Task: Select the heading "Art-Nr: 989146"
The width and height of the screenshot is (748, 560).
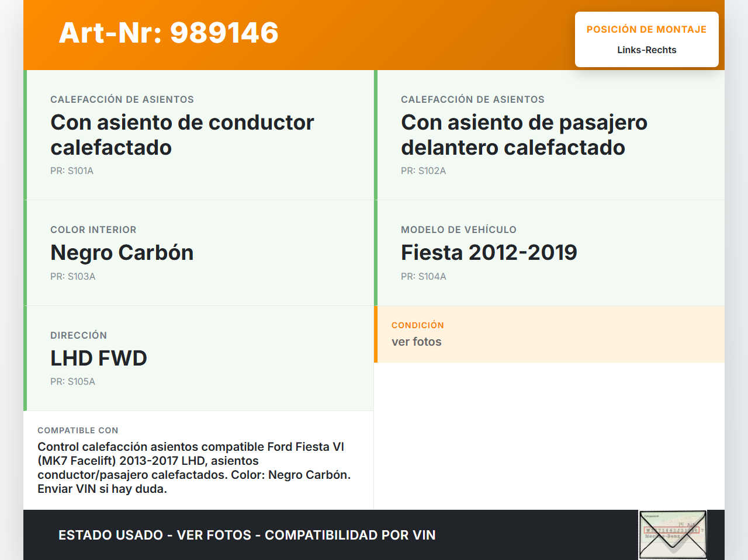Action: point(169,33)
